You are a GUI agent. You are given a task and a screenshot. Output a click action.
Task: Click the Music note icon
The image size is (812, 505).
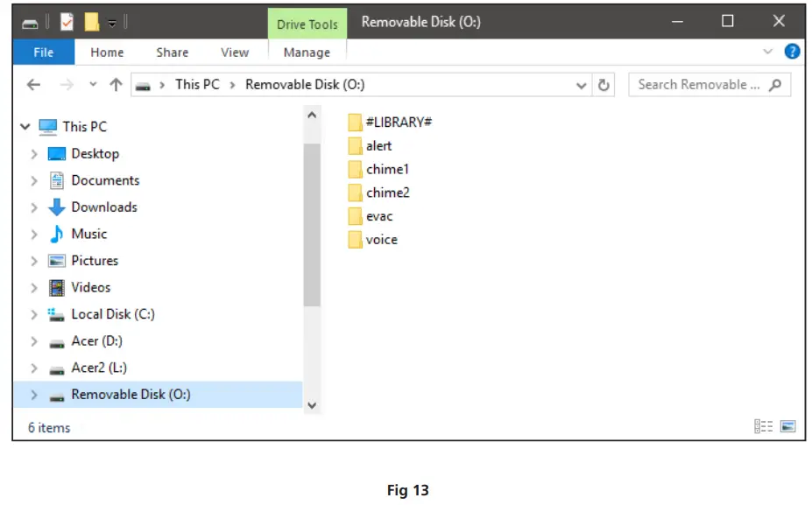click(x=56, y=234)
